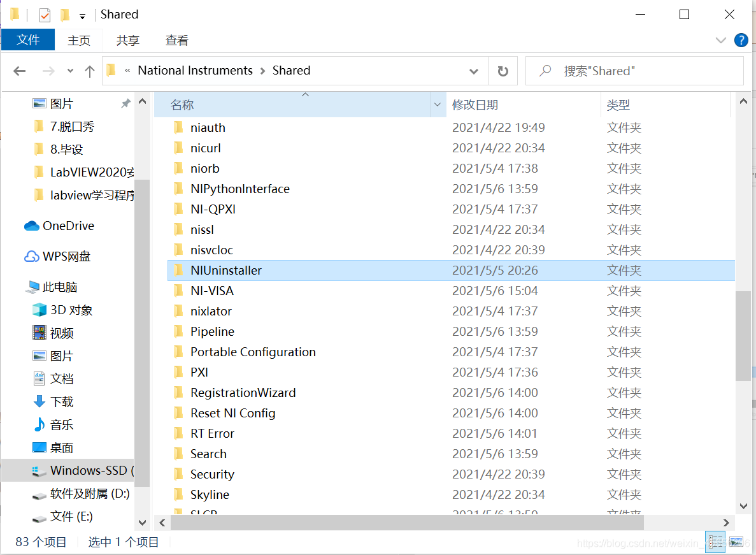Open the chevron after National Instruments in path
This screenshot has width=756, height=555.
click(263, 71)
